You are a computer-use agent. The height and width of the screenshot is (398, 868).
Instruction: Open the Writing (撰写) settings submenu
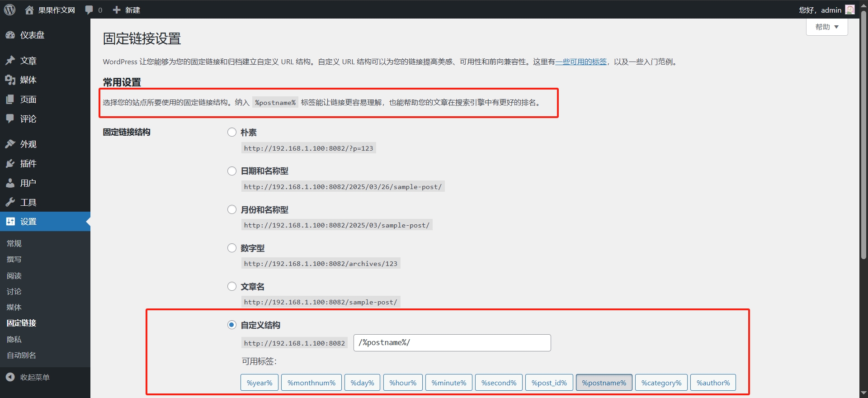(14, 259)
